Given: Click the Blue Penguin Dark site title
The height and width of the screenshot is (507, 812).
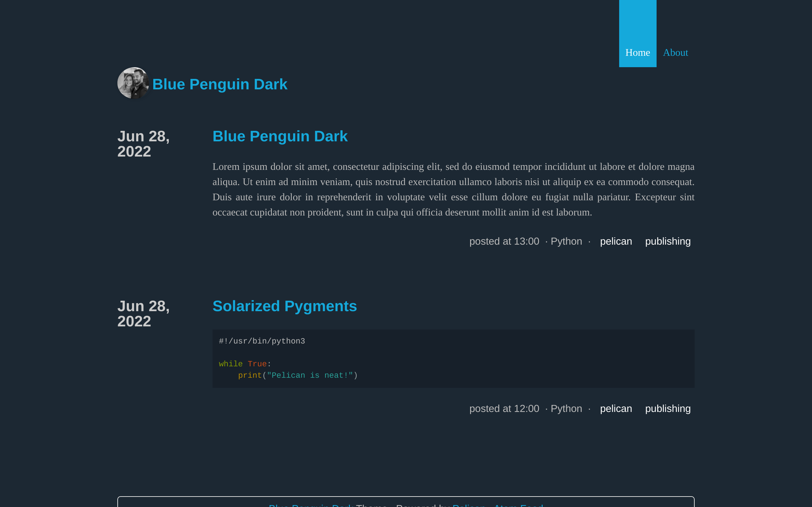Looking at the screenshot, I should [220, 84].
